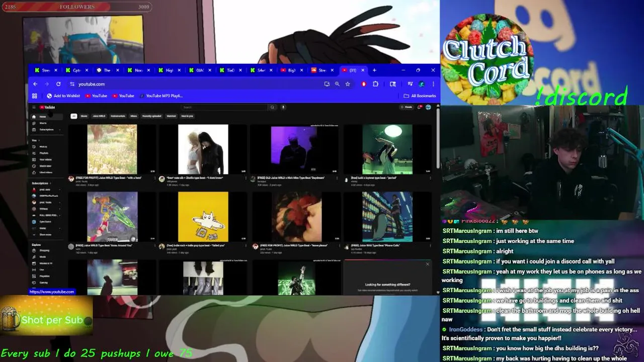Open options for "i dont know" video

[x=246, y=178]
